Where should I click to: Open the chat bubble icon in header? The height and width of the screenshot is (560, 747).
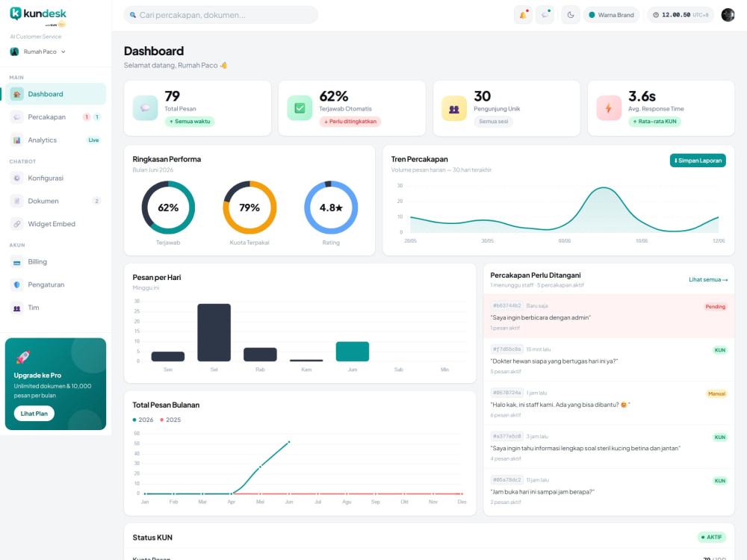pos(545,15)
